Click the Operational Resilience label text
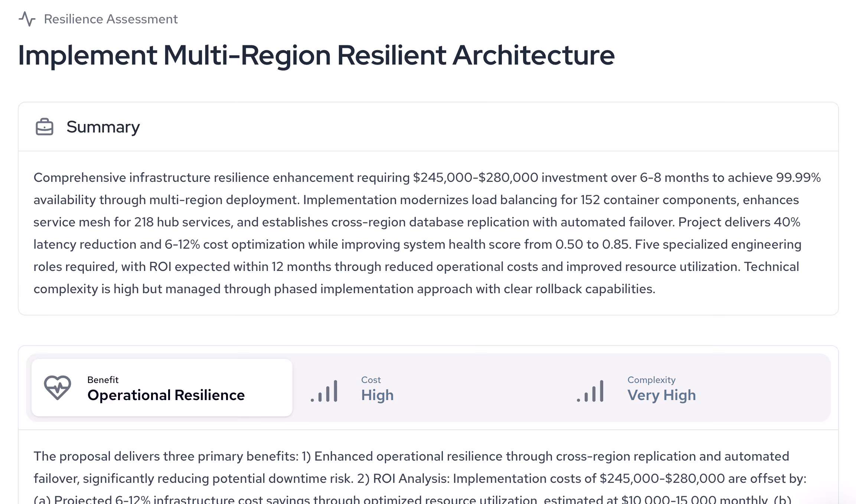This screenshot has width=856, height=504. [166, 395]
